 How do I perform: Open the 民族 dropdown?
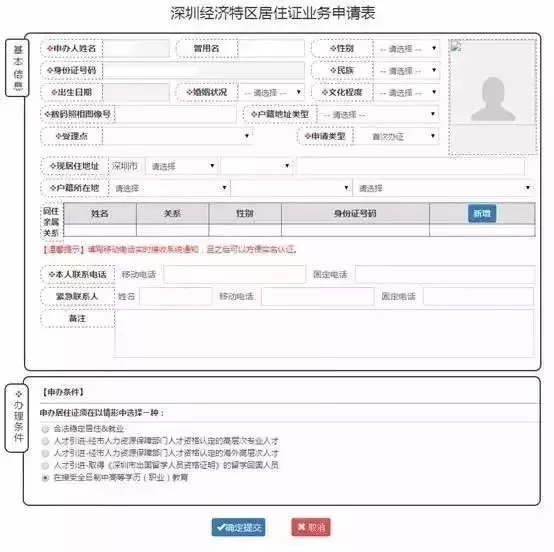(406, 70)
